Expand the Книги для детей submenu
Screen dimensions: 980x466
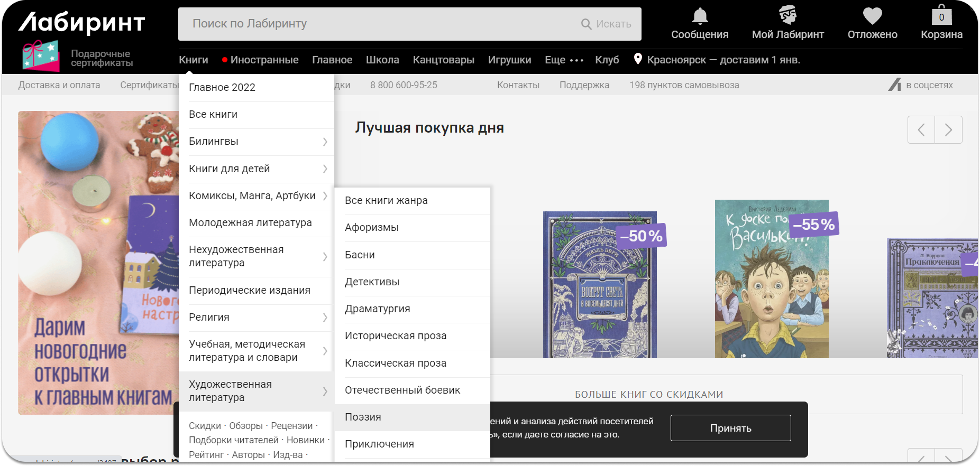point(325,169)
